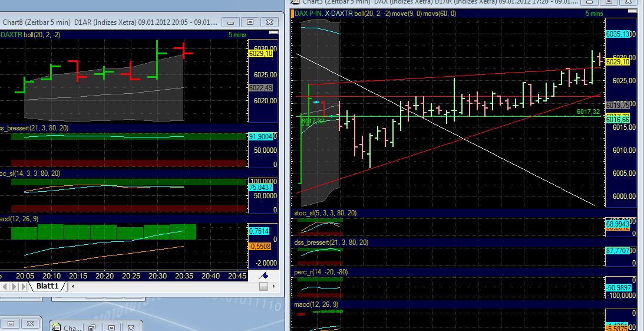644x331 pixels.
Task: Click the Chart8 scrollbar right arrow
Action: (273, 286)
